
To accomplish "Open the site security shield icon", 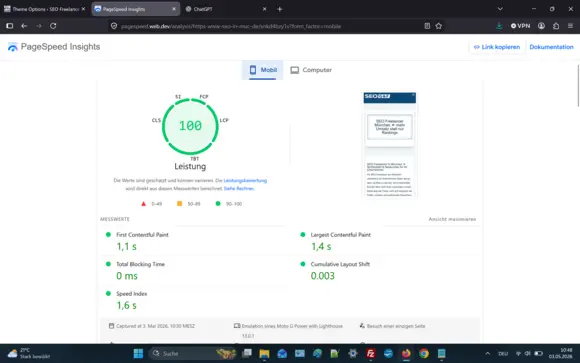I will [114, 26].
